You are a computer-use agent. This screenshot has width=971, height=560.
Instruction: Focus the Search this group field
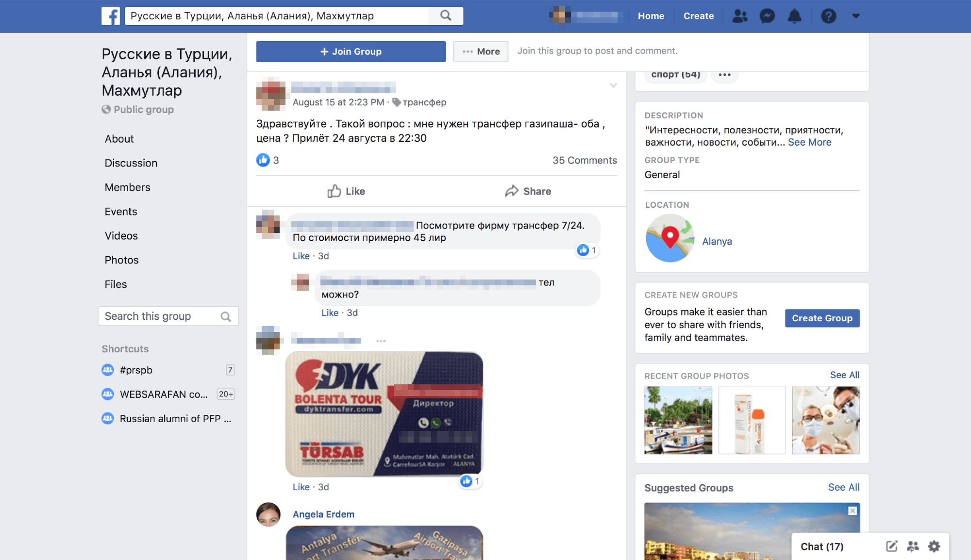point(168,316)
